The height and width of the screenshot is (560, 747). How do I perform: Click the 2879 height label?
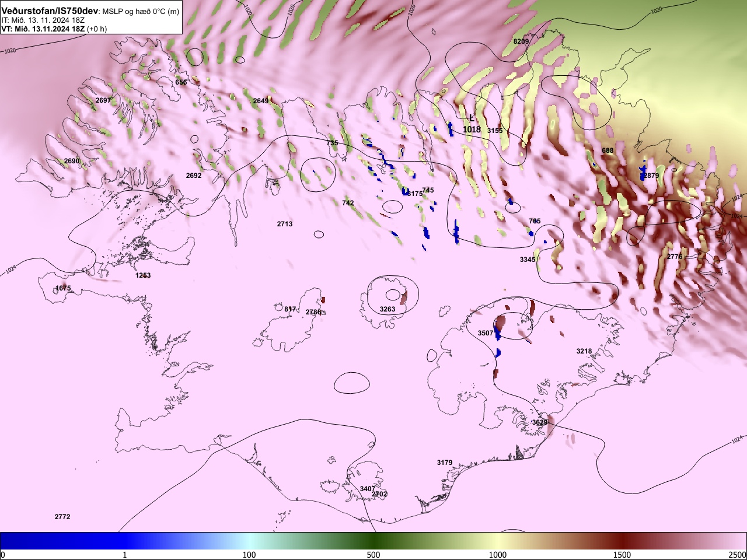651,176
